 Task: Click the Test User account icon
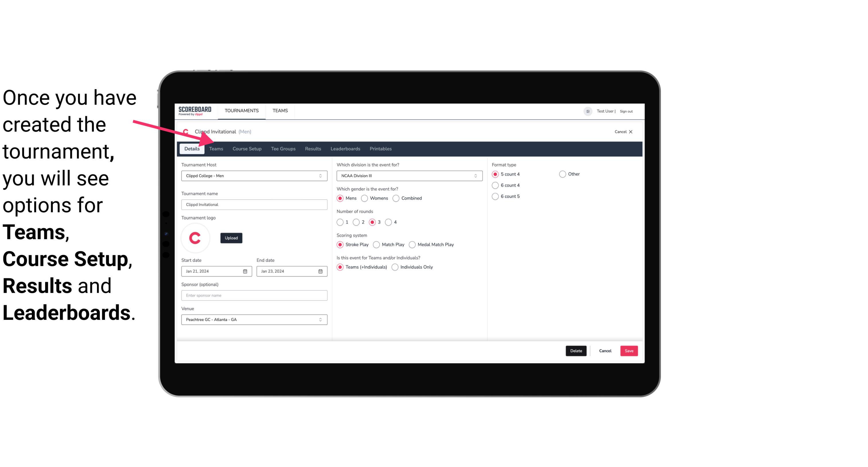coord(589,111)
